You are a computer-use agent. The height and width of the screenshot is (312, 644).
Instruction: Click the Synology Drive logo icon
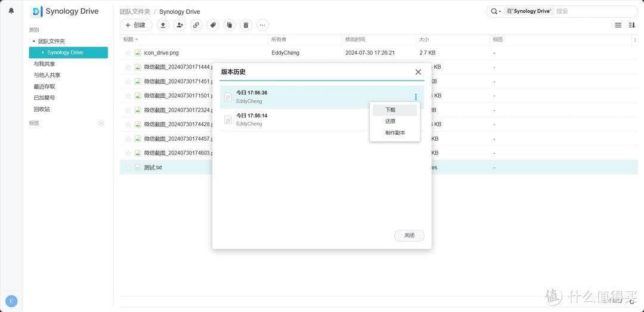(37, 11)
